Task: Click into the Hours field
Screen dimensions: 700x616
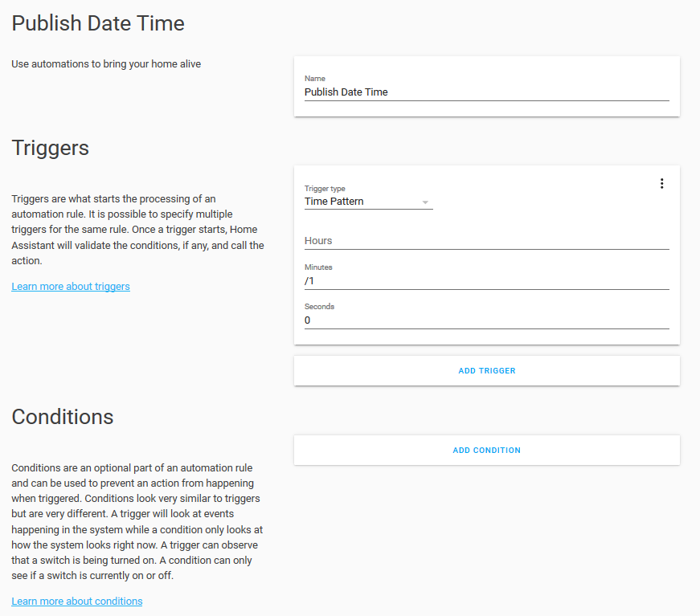Action: 486,240
